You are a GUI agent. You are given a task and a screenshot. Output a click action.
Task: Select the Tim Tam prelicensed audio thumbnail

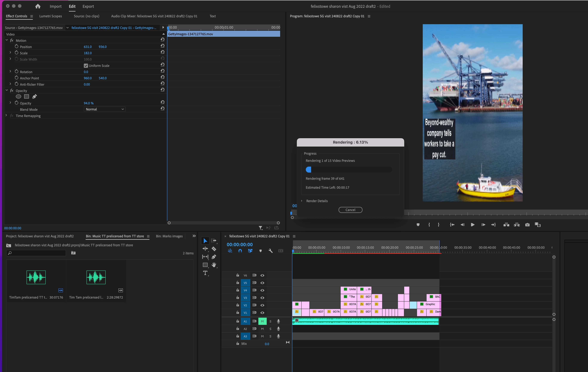tap(96, 277)
